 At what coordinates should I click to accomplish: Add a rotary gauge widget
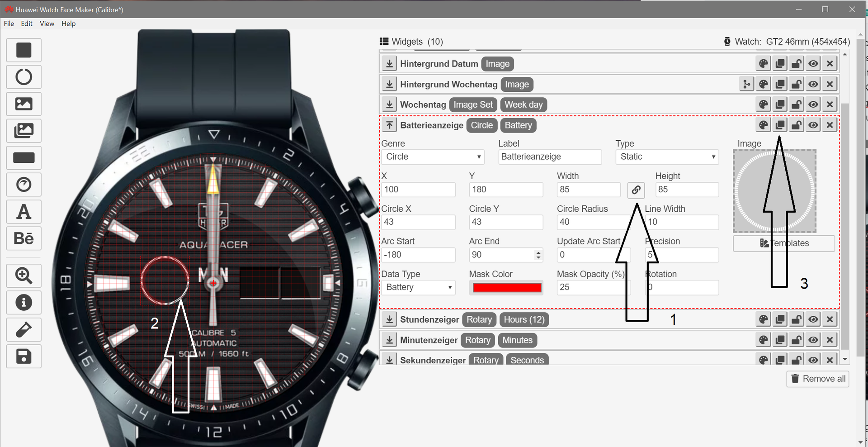pyautogui.click(x=24, y=185)
